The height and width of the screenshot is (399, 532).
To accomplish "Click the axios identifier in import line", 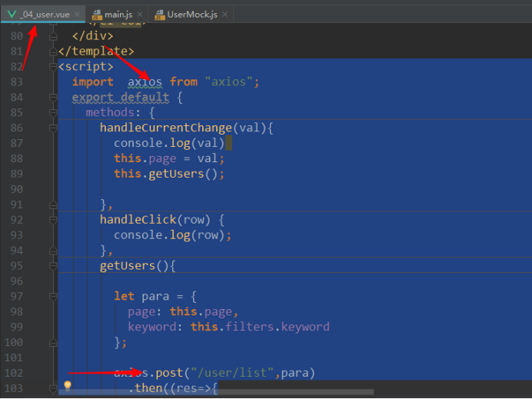I will coord(145,82).
